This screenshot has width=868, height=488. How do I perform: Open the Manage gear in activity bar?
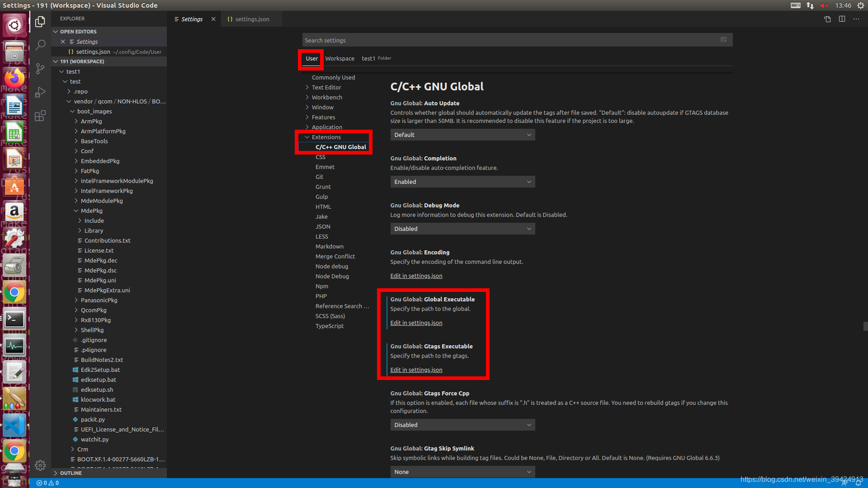(x=40, y=465)
